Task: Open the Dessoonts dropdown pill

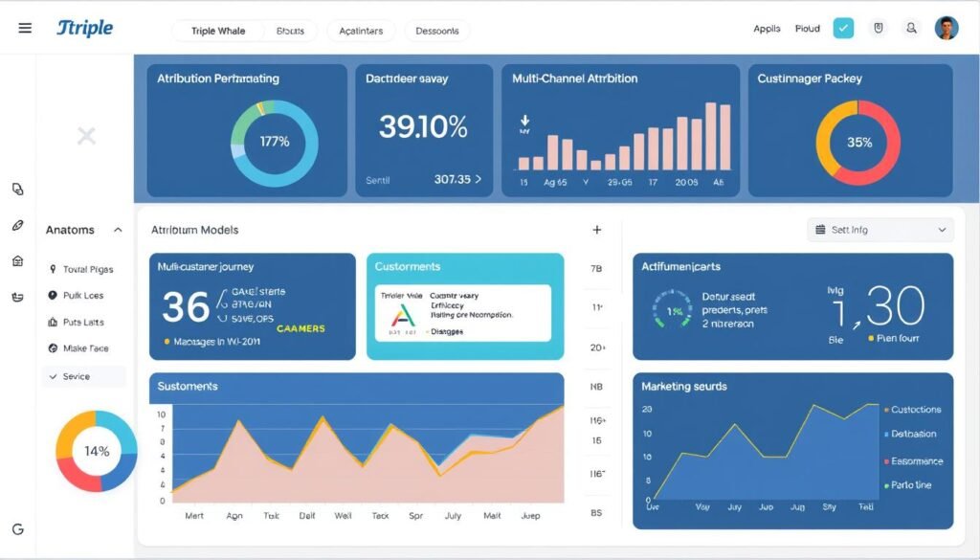Action: tap(436, 31)
